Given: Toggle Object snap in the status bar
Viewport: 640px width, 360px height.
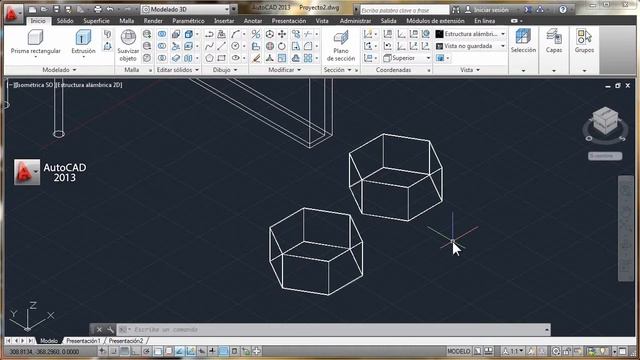Looking at the screenshot, I should click(158, 351).
